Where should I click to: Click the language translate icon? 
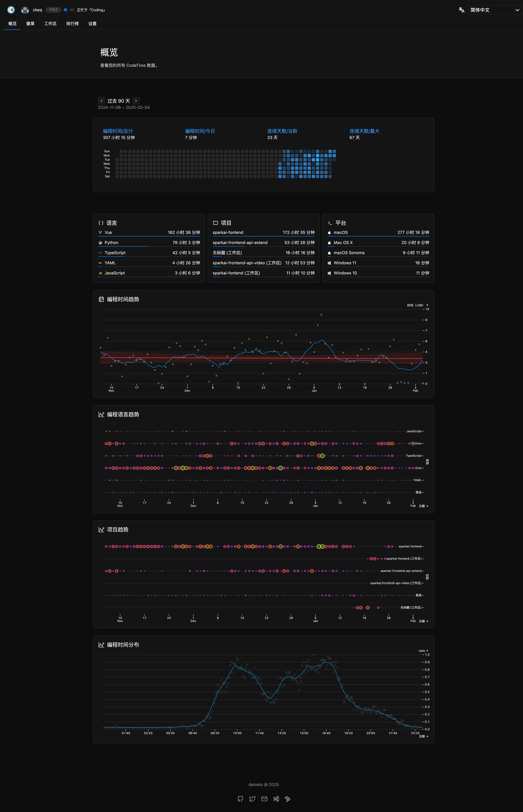tap(462, 10)
